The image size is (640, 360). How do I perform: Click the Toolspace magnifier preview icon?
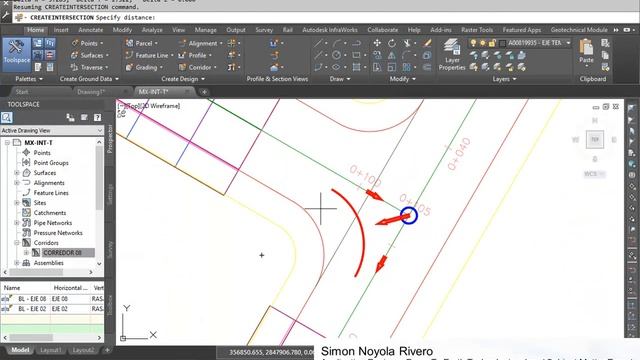point(7,118)
